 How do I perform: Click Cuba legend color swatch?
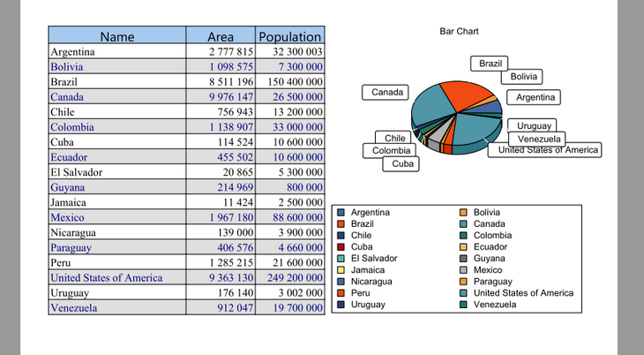pyautogui.click(x=341, y=247)
